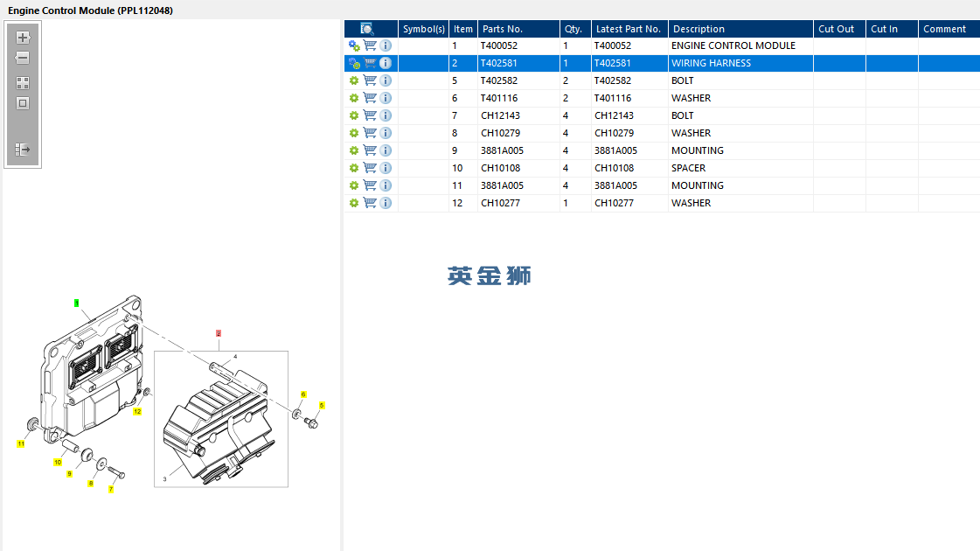Screen dimensions: 980x551
Task: Click parts number CH10277
Action: (500, 203)
